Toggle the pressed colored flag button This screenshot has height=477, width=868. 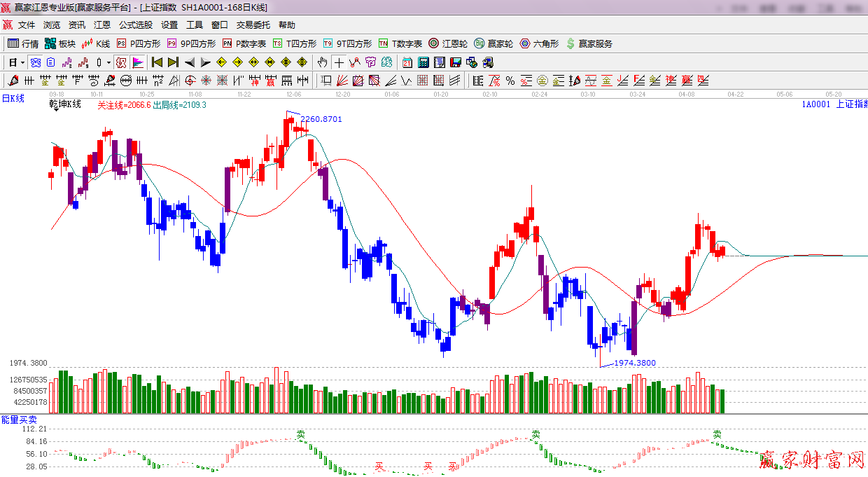(138, 62)
